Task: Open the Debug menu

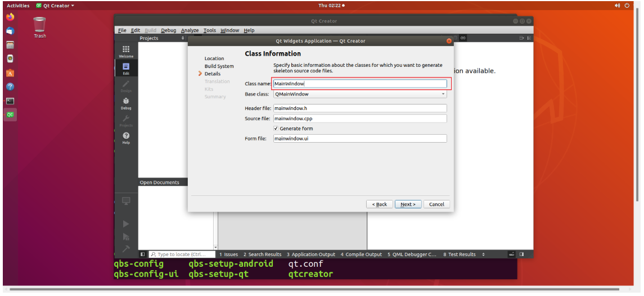Action: click(x=168, y=30)
